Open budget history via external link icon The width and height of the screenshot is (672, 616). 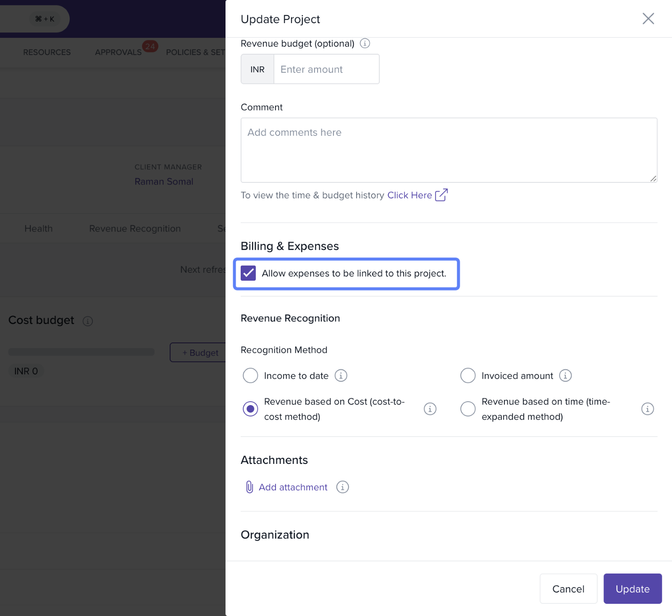(x=441, y=195)
